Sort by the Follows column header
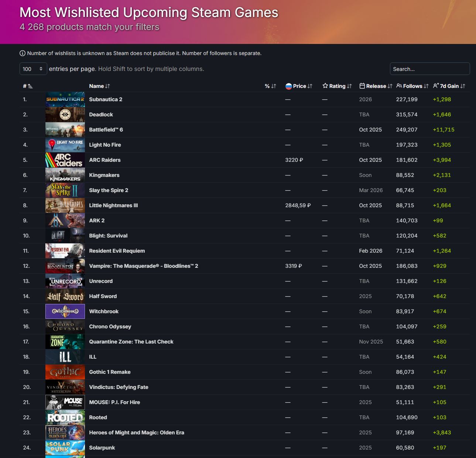Image resolution: width=476 pixels, height=458 pixels. [x=412, y=86]
